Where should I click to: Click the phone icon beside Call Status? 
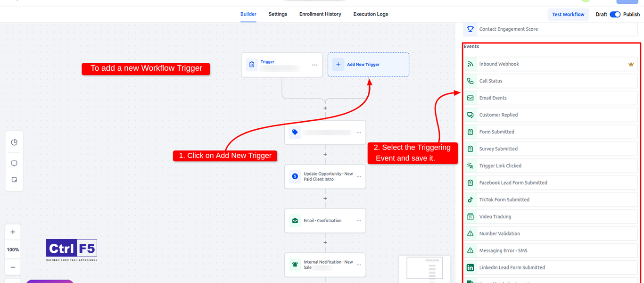pos(470,81)
